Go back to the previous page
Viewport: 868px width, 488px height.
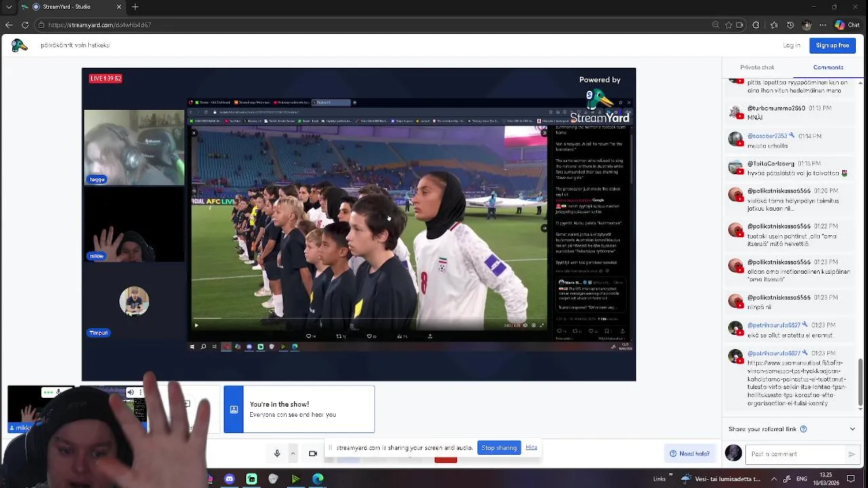tap(9, 25)
